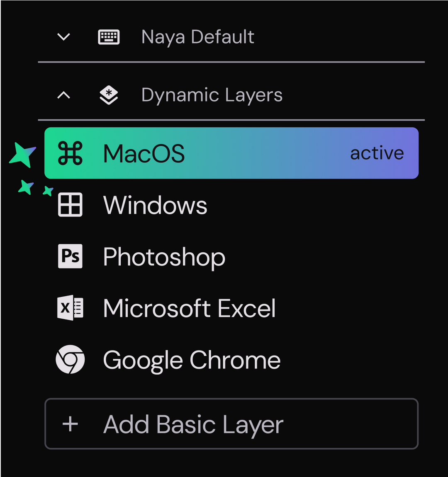Click the large green sparkle star
Viewport: 448px width, 477px height.
coord(22,155)
